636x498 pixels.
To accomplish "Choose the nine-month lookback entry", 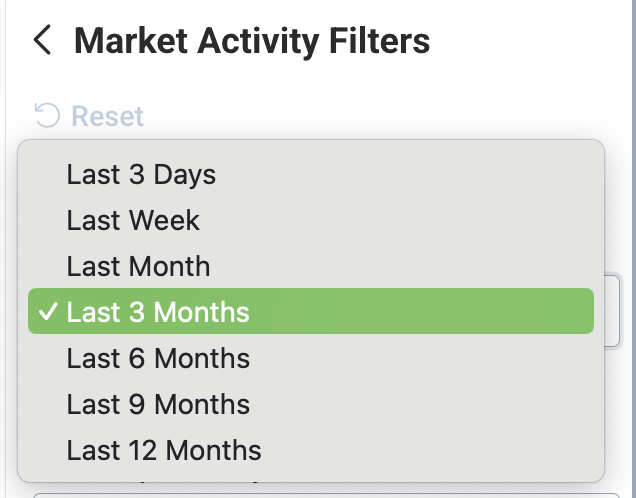I will pos(311,404).
